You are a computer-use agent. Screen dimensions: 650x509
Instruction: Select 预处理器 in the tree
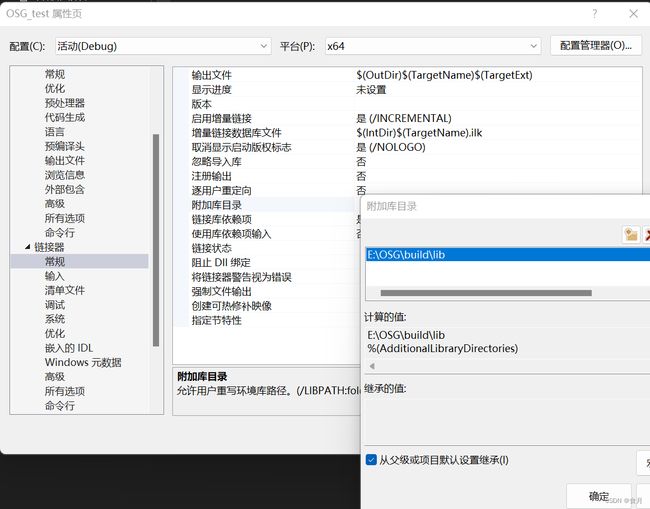click(x=65, y=103)
